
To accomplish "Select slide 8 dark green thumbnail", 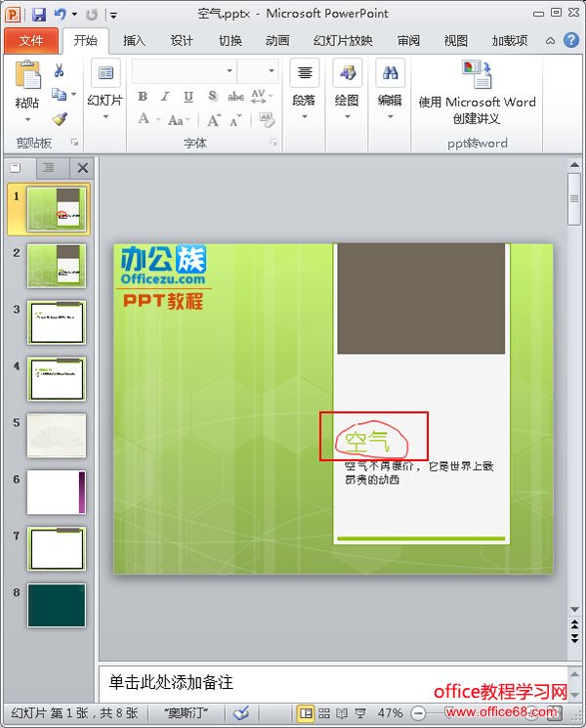I will pyautogui.click(x=57, y=606).
